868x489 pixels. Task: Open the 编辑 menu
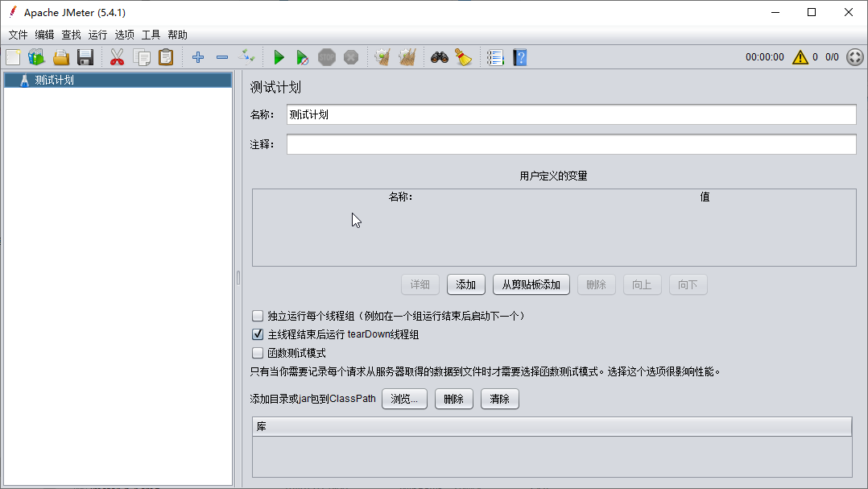tap(44, 35)
